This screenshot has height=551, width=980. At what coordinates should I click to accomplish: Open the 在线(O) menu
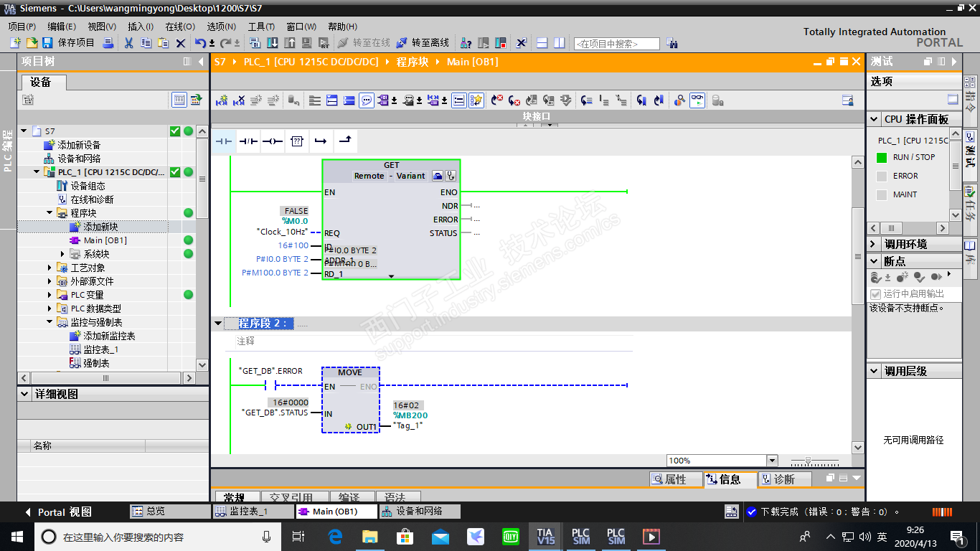180,27
